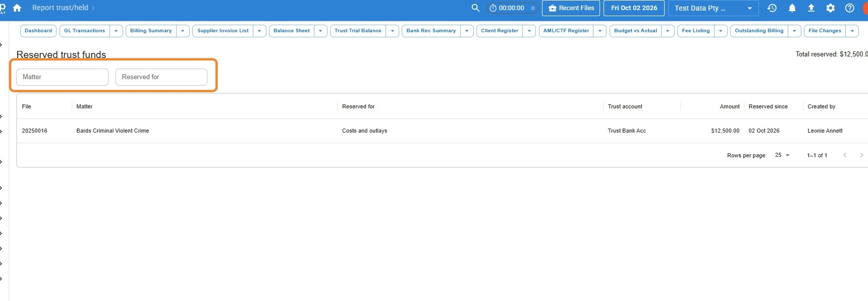Expand the AML/CTF Register dropdown arrow
This screenshot has width=868, height=301.
tap(600, 31)
